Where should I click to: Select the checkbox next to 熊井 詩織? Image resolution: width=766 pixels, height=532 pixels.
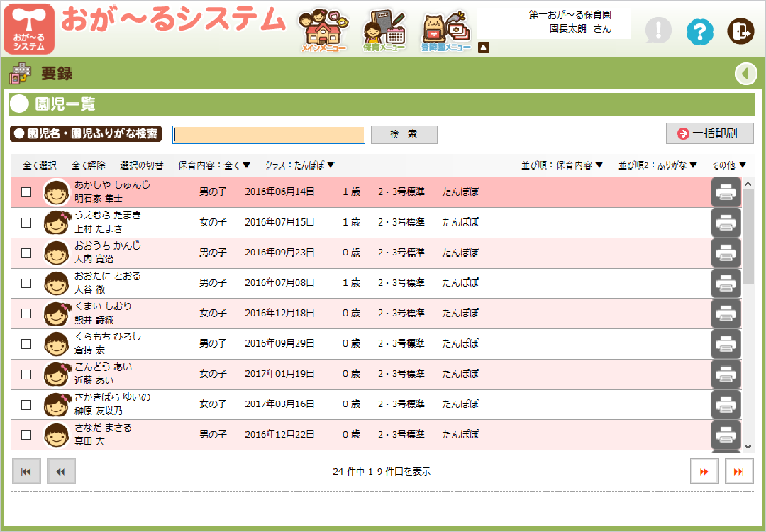pos(26,314)
